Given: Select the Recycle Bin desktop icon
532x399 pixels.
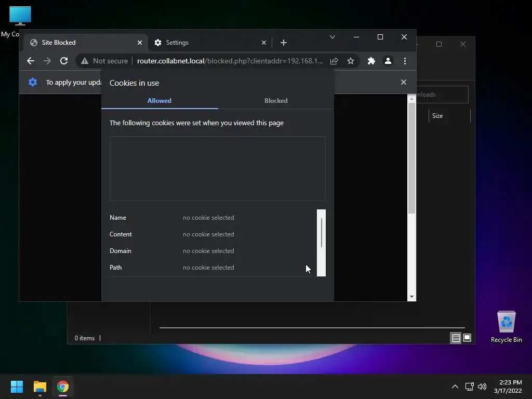Looking at the screenshot, I should point(506,327).
